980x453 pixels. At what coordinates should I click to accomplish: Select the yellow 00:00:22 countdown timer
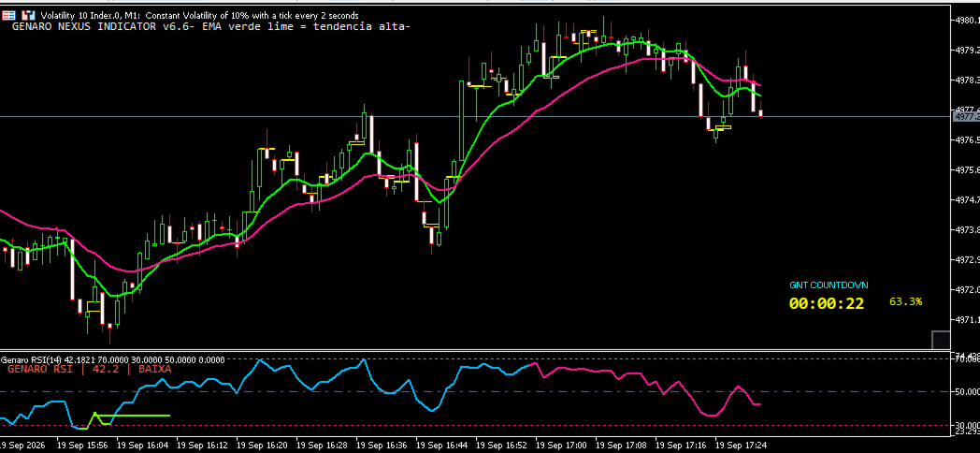click(x=827, y=303)
